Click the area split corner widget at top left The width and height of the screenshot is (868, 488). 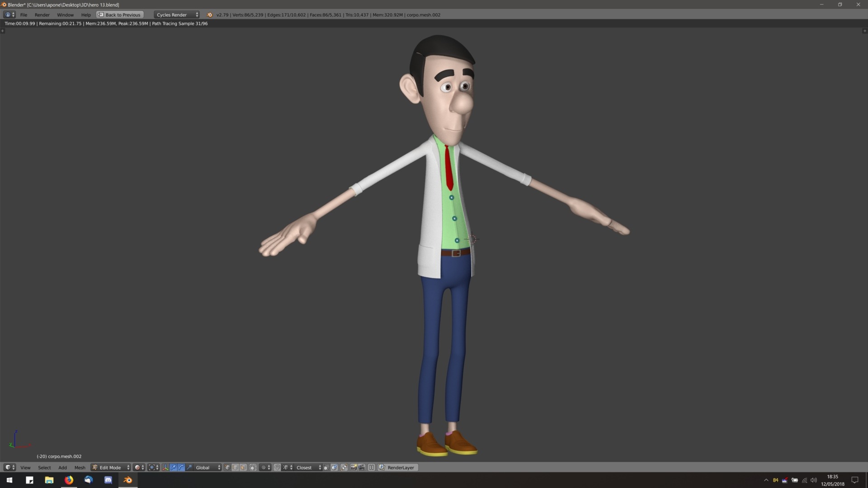pyautogui.click(x=3, y=31)
